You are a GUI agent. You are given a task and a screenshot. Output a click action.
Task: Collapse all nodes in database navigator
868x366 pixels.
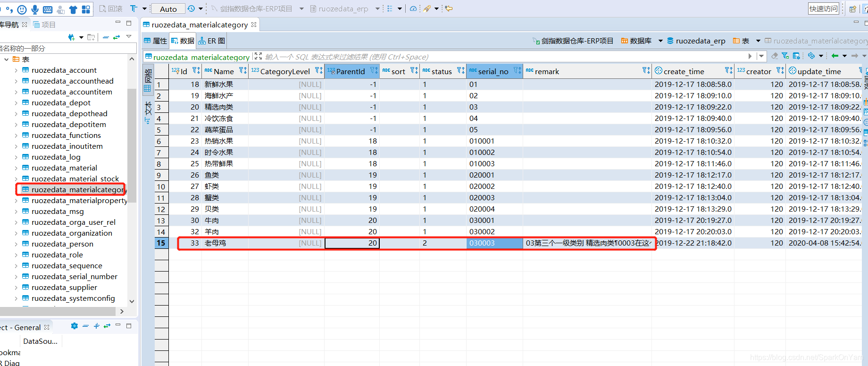pyautogui.click(x=106, y=37)
